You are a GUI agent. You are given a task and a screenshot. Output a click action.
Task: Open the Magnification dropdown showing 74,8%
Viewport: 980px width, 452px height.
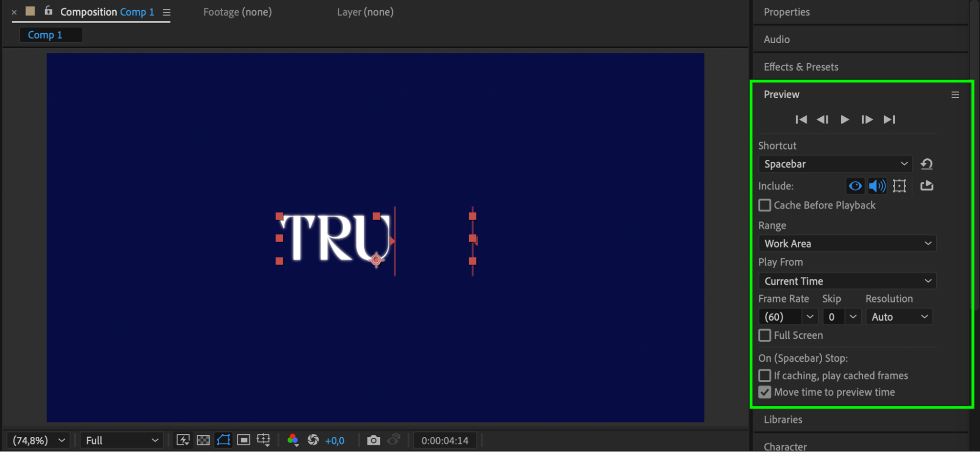coord(38,440)
